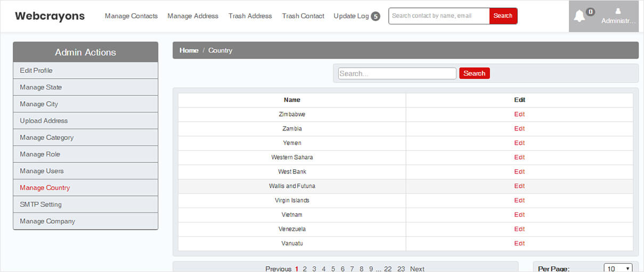The width and height of the screenshot is (644, 272).
Task: Edit the Zimbabwe country entry
Action: 519,114
